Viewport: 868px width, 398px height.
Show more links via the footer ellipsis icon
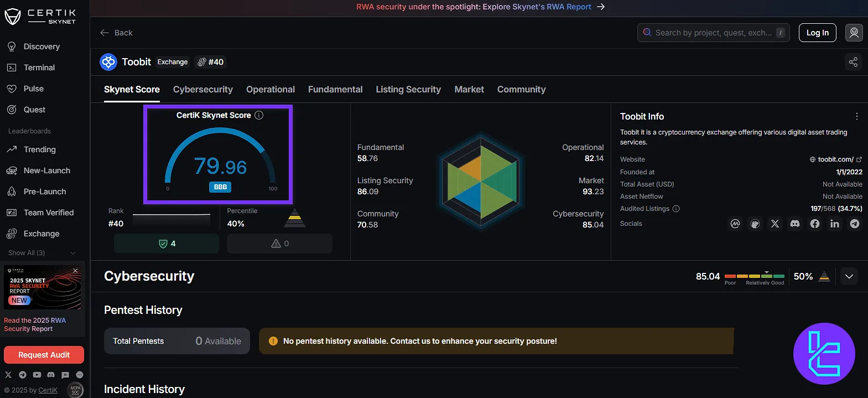click(x=80, y=375)
